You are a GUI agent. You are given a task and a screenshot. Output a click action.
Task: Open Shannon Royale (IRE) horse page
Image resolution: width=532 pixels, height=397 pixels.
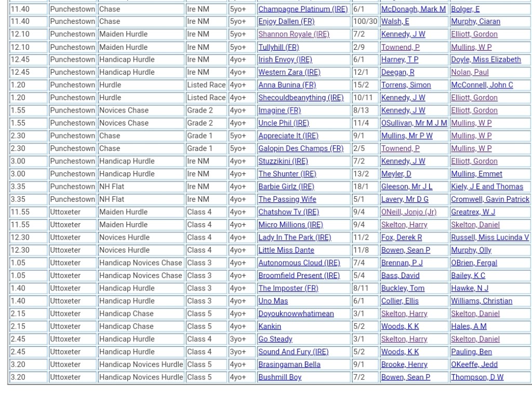click(x=294, y=34)
